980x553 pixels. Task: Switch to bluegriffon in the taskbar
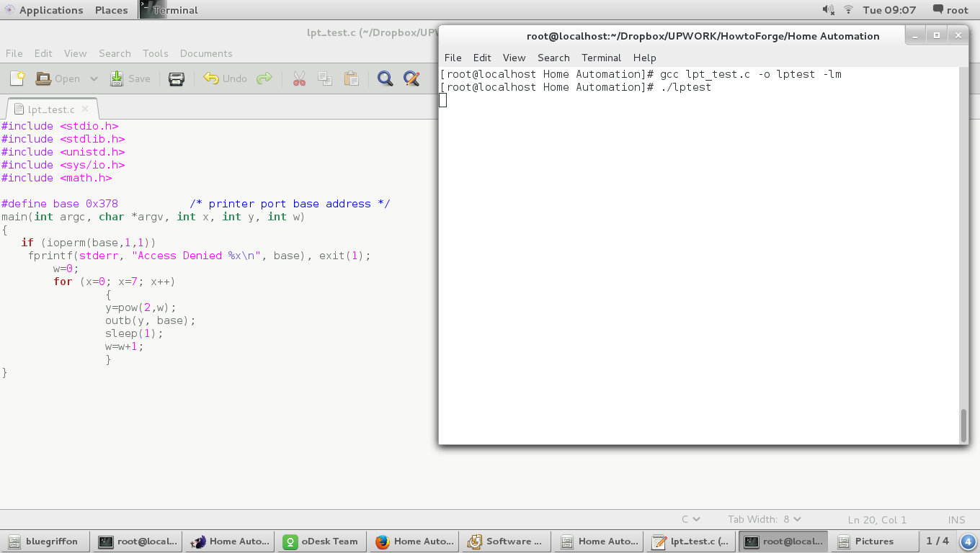click(45, 541)
